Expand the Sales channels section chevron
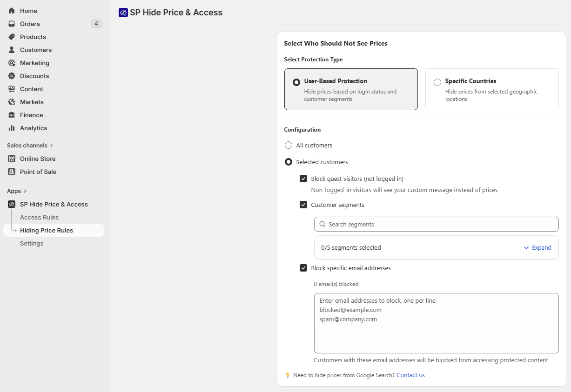571x392 pixels. (52, 146)
